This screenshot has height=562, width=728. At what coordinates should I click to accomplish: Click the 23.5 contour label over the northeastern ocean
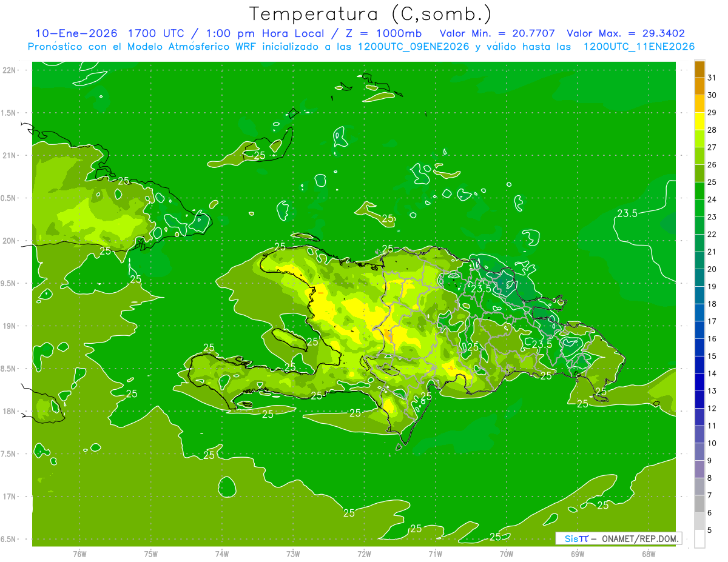[627, 213]
